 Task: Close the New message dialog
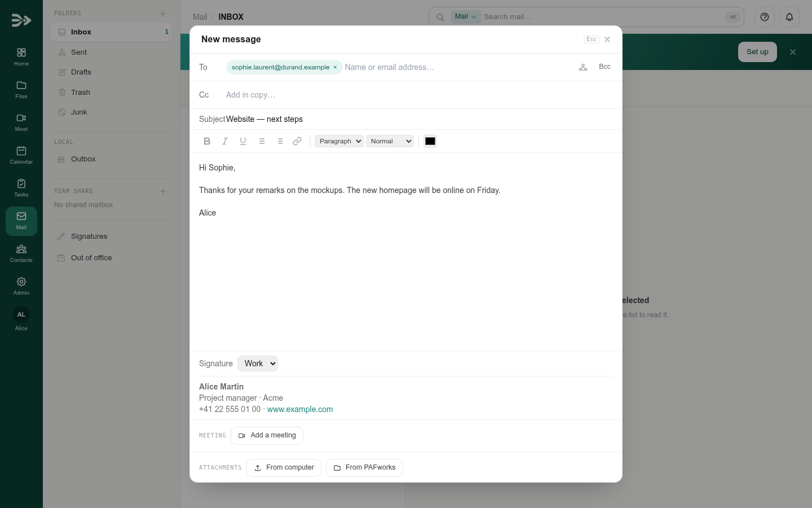tap(607, 40)
